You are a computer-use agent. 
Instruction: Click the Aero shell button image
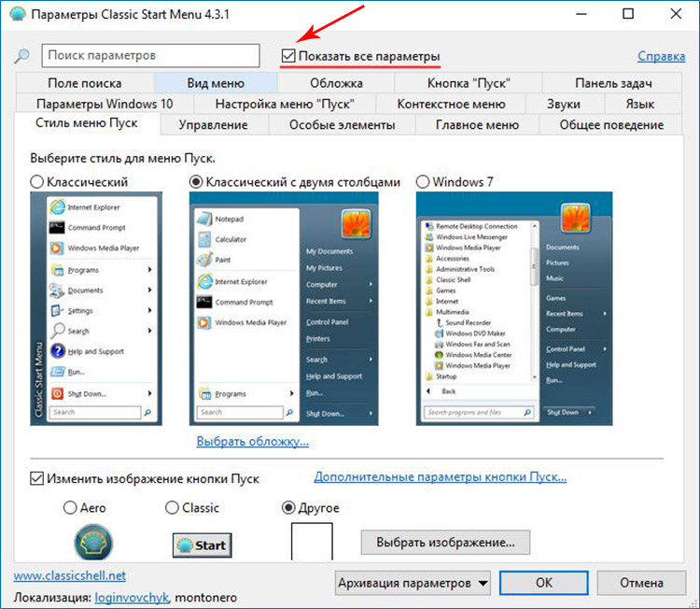pos(93,542)
